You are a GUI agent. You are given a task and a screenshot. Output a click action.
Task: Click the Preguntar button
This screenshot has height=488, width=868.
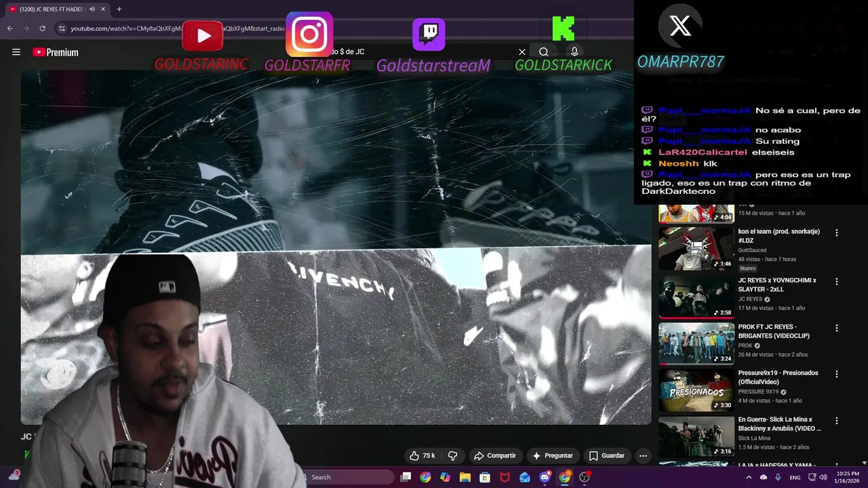click(553, 455)
